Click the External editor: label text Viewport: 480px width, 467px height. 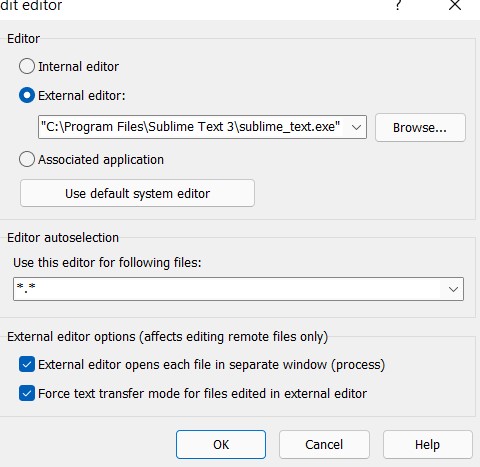[x=82, y=96]
